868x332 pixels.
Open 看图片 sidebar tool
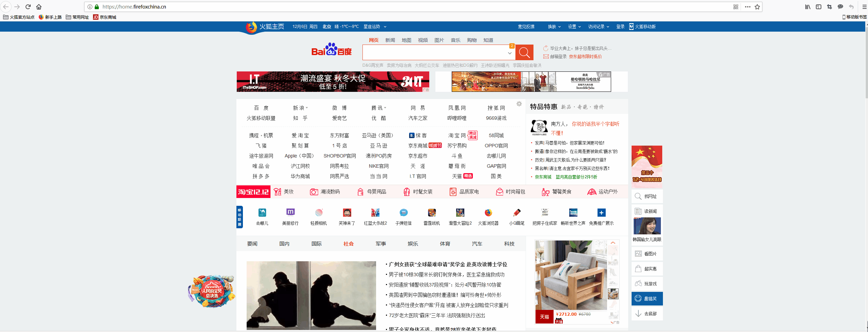coord(647,254)
